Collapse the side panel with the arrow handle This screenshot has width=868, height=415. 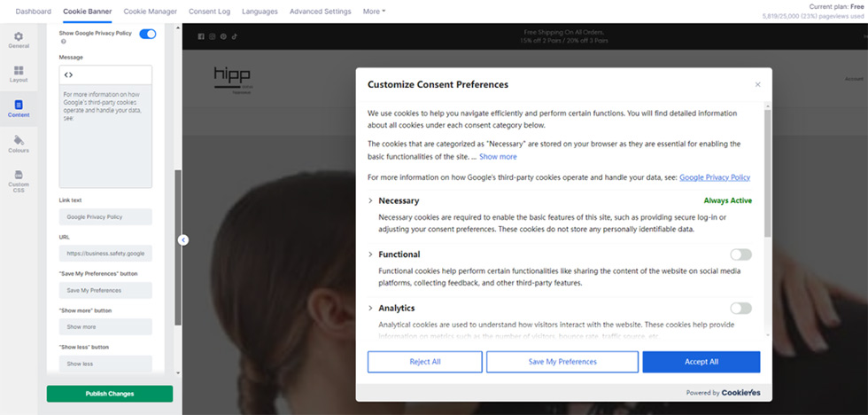point(182,239)
